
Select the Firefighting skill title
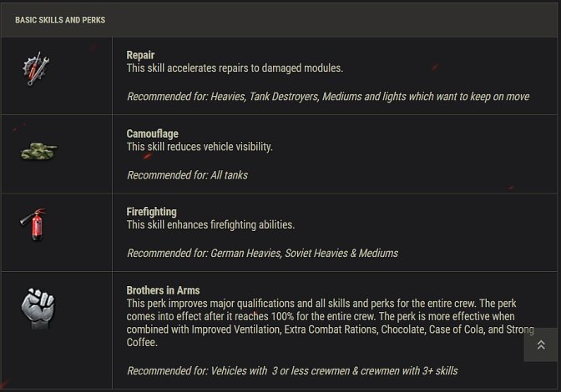151,212
